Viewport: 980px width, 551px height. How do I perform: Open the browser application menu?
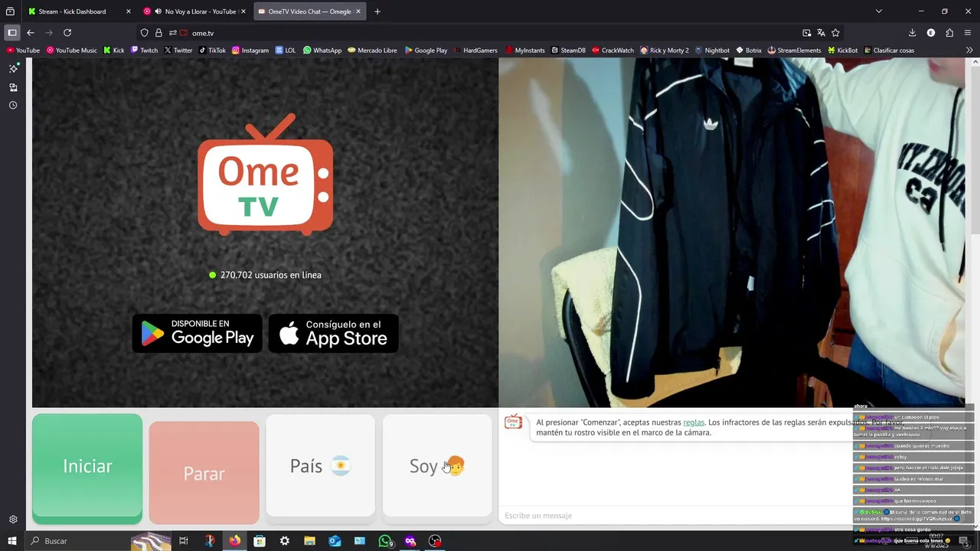point(968,33)
